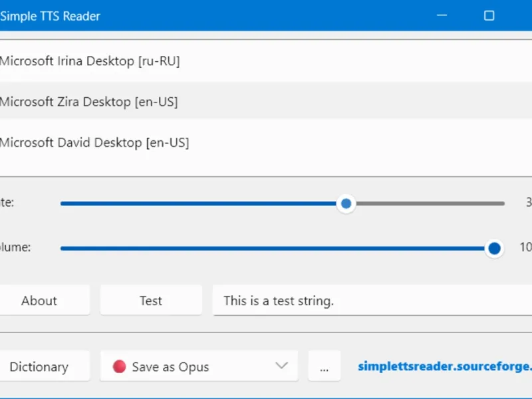Select Microsoft Zira Desktop [en-US] voice
532x399 pixels.
coord(266,102)
